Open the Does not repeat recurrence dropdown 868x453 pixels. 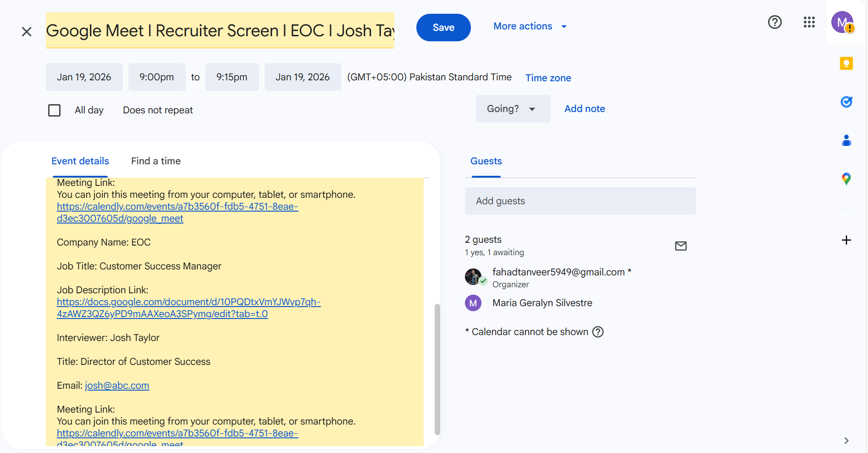coord(158,110)
